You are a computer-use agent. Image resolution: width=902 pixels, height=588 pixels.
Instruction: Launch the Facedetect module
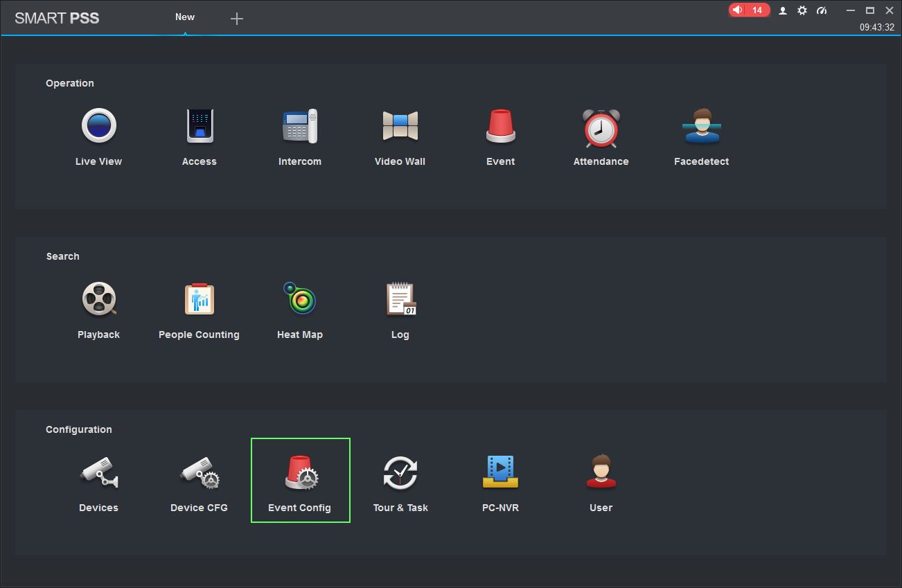pos(701,137)
